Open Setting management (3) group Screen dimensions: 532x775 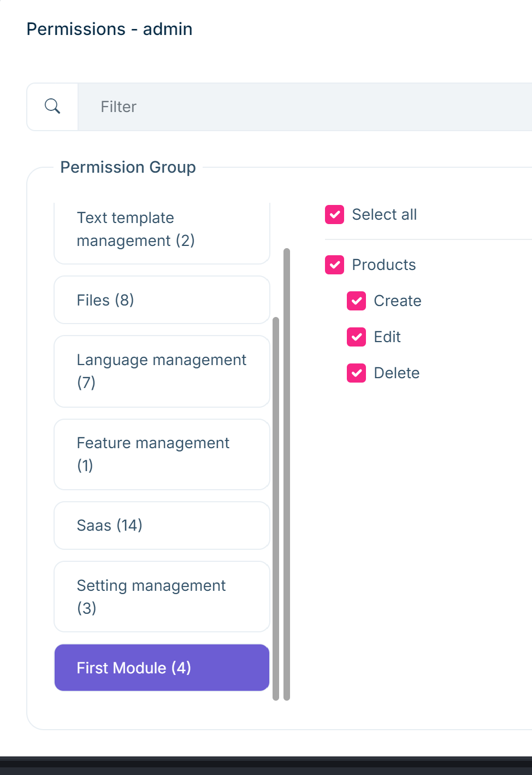click(162, 596)
